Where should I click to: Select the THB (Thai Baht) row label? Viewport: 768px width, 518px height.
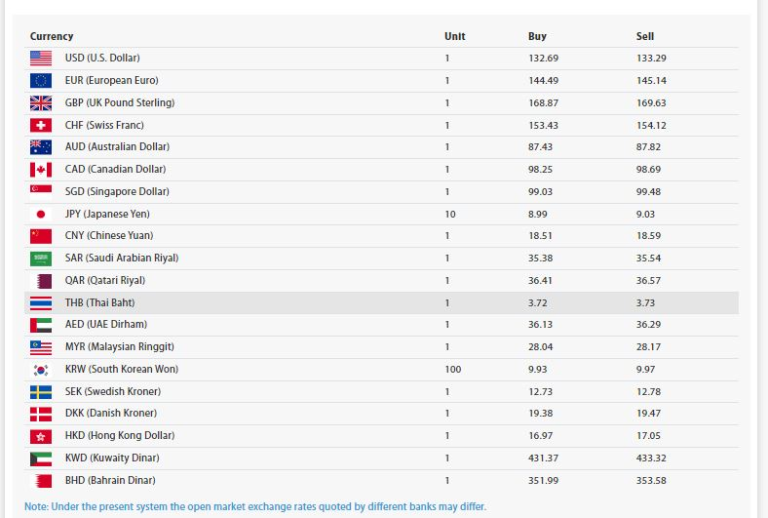click(99, 303)
